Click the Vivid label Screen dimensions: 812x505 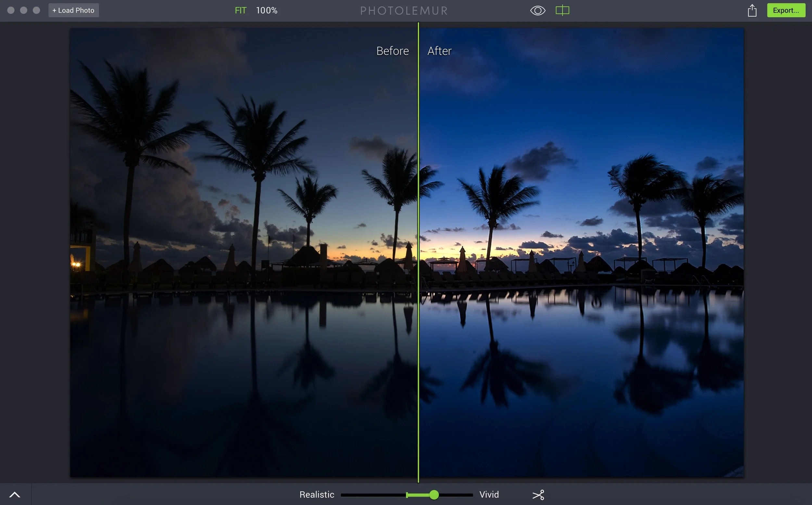click(489, 495)
